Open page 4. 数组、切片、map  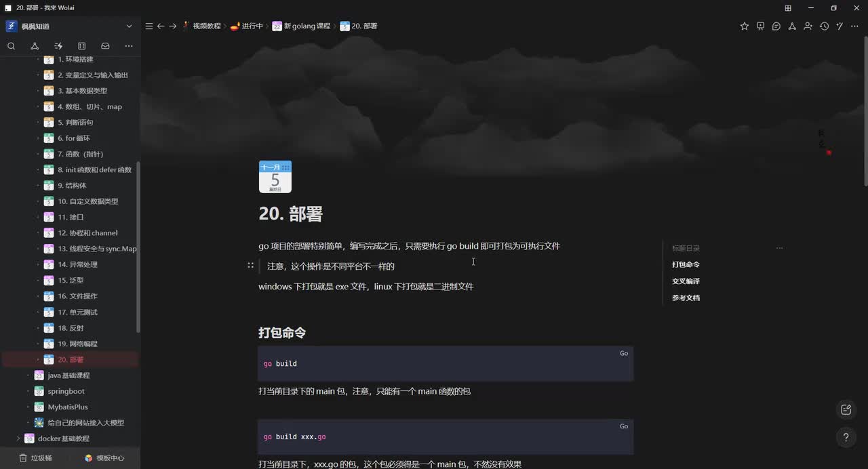(90, 106)
